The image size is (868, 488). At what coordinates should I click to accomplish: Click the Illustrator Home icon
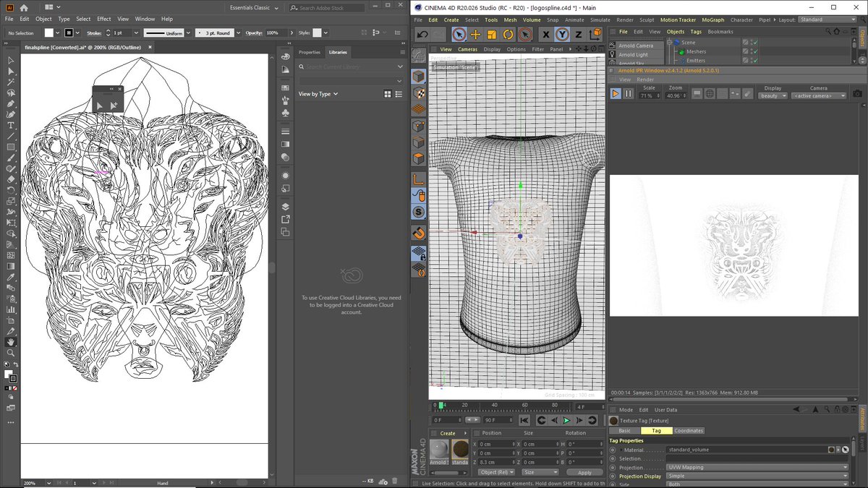[23, 7]
